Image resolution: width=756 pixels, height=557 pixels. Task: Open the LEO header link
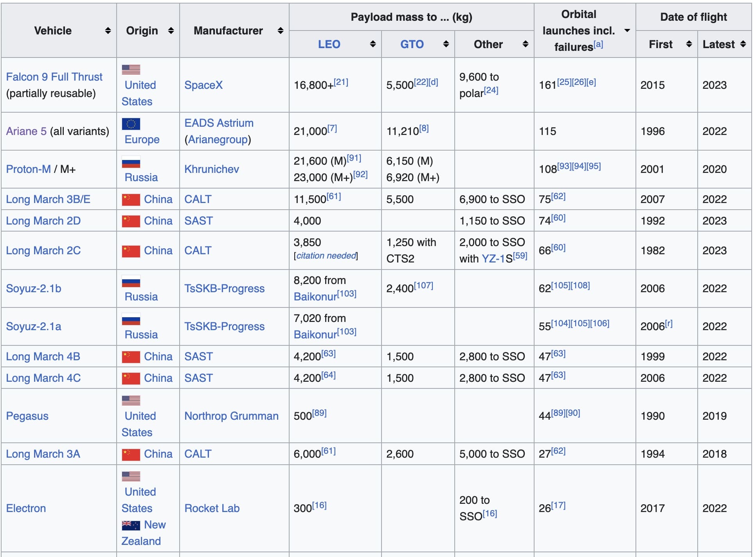tap(329, 44)
